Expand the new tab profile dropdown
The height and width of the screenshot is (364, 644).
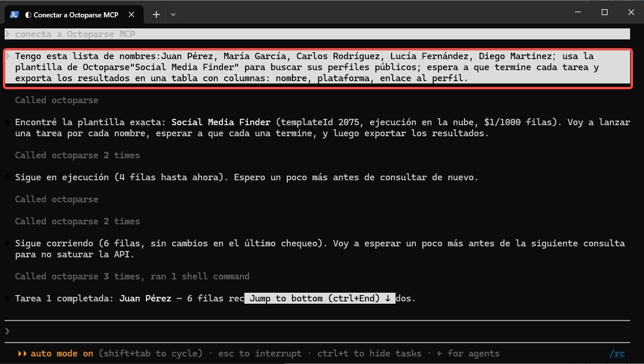[173, 14]
